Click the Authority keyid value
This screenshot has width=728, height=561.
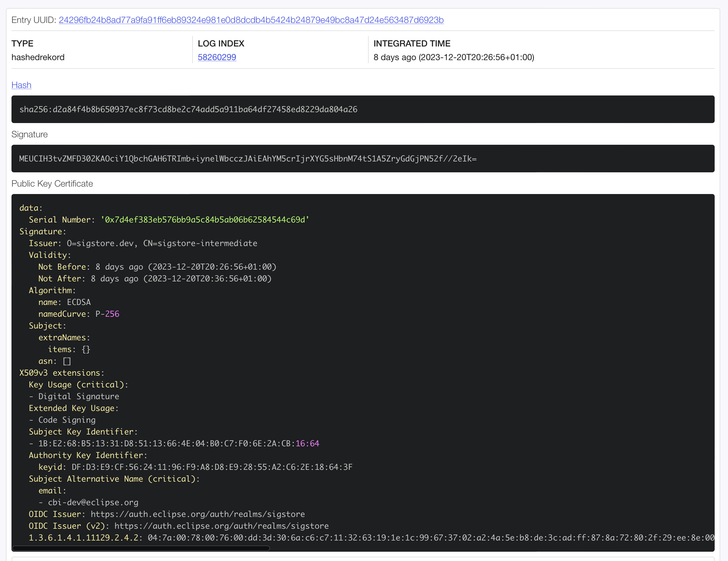coord(212,467)
